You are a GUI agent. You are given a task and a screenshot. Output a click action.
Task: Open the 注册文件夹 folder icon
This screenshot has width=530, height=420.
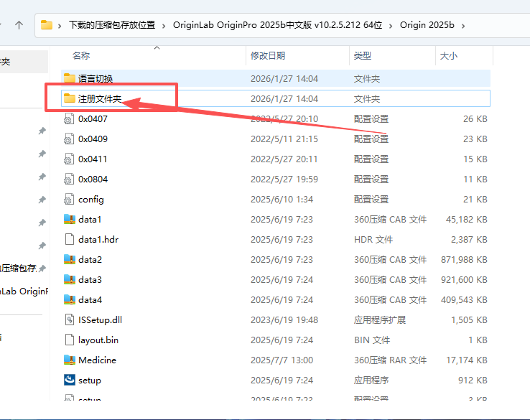(x=69, y=98)
